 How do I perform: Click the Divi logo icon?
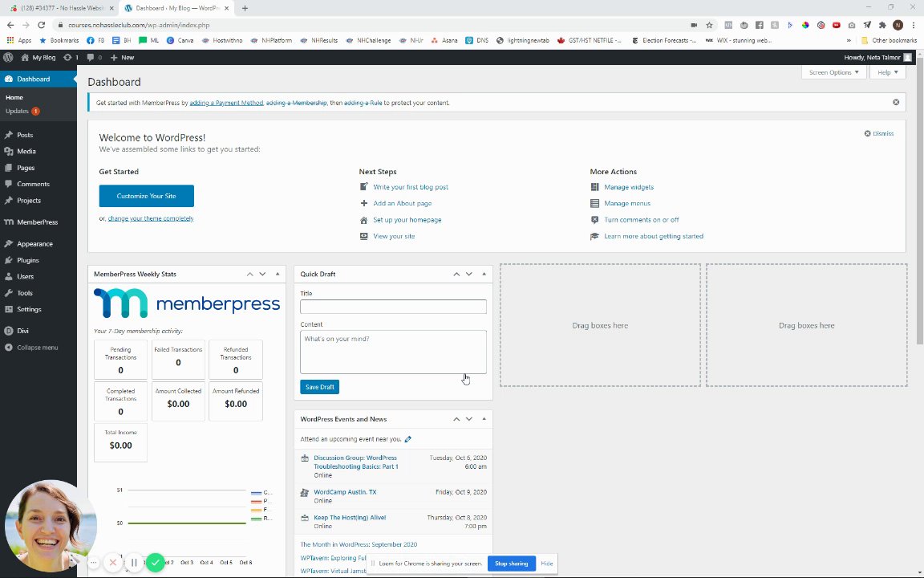coord(8,331)
